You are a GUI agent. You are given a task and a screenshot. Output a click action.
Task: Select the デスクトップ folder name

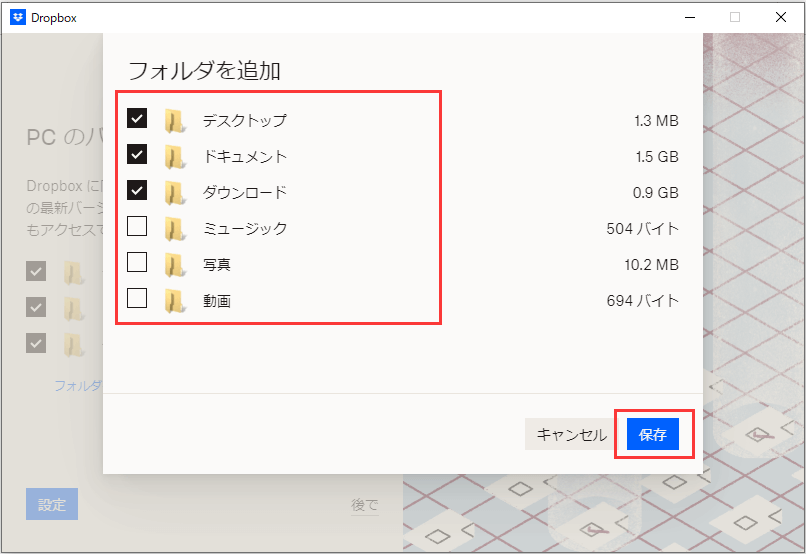point(245,121)
